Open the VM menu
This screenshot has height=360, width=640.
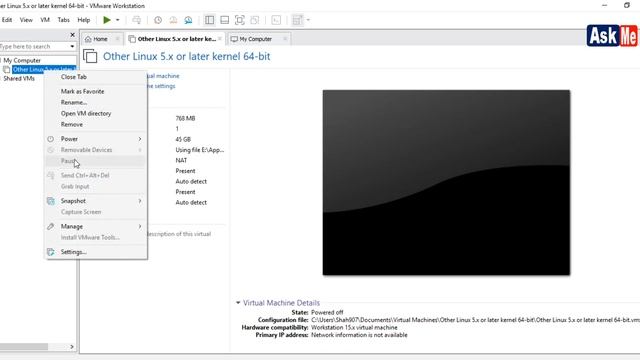[45, 20]
